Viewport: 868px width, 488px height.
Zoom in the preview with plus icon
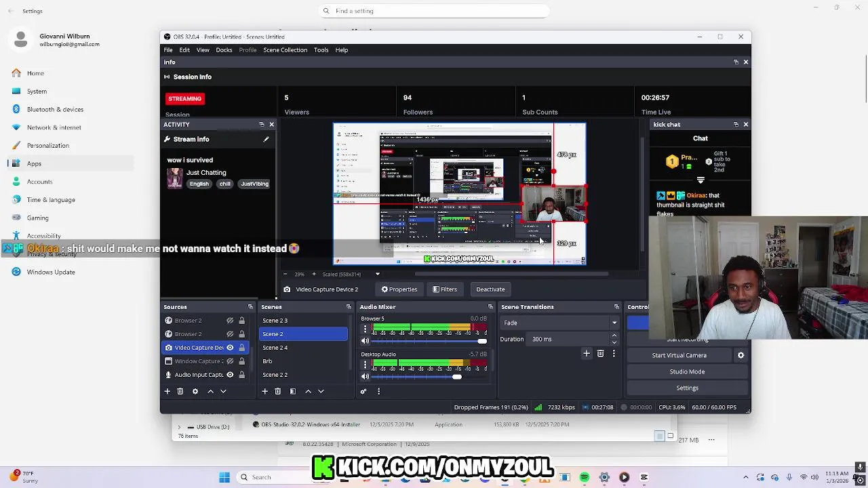point(313,274)
